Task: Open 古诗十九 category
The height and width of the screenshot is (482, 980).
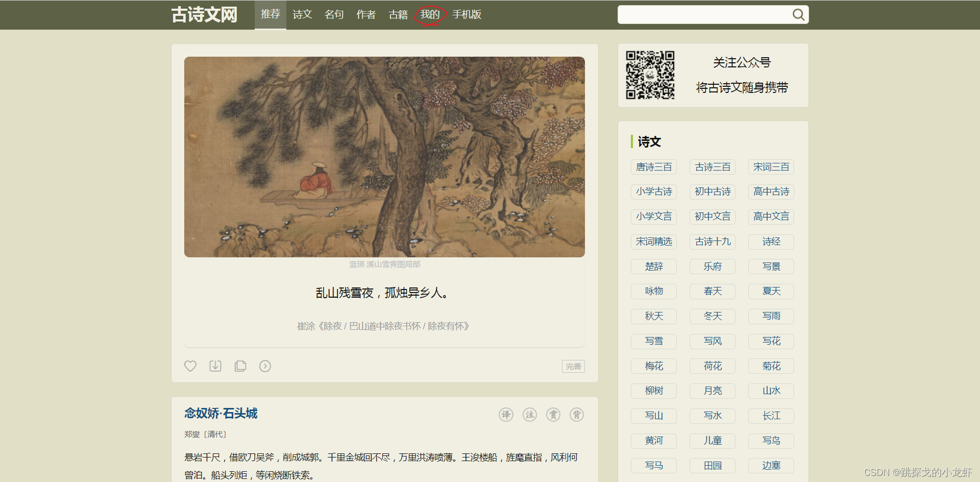Action: 713,242
